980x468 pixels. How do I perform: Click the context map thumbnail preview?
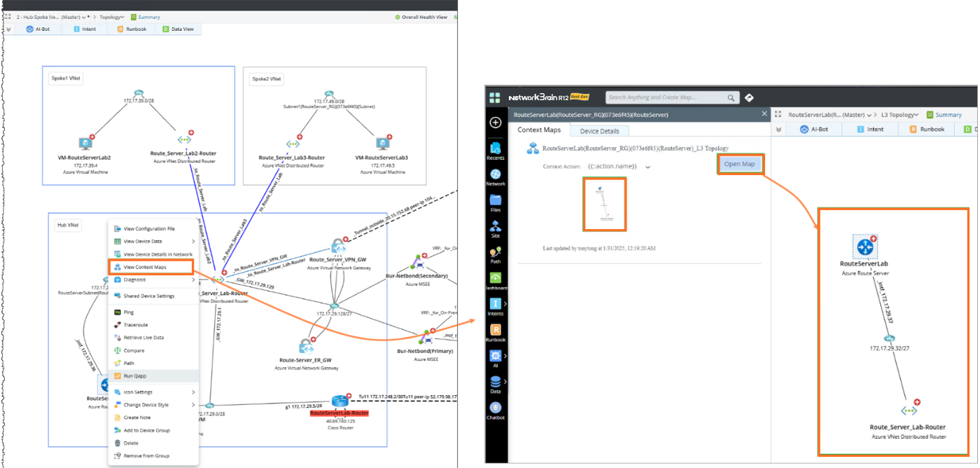coord(604,204)
